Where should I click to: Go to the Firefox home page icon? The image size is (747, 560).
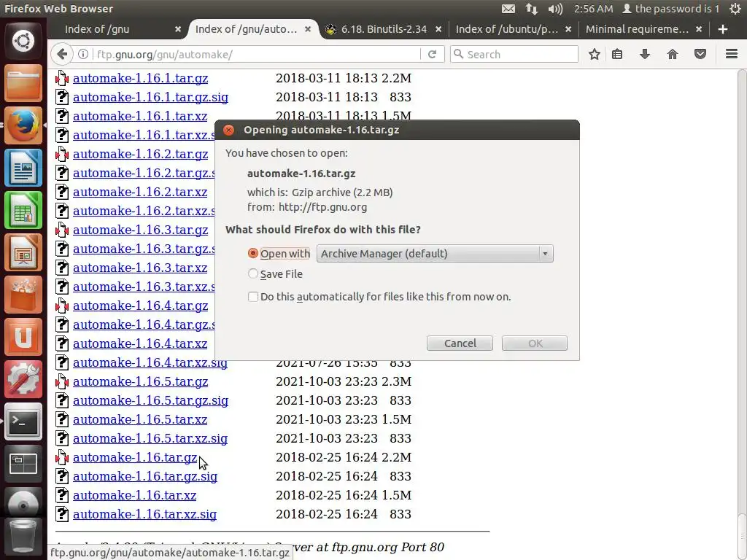coord(672,54)
